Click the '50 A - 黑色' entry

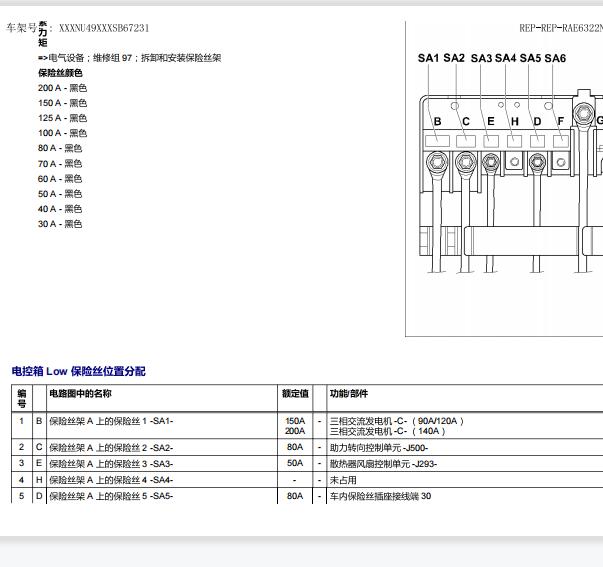click(60, 193)
